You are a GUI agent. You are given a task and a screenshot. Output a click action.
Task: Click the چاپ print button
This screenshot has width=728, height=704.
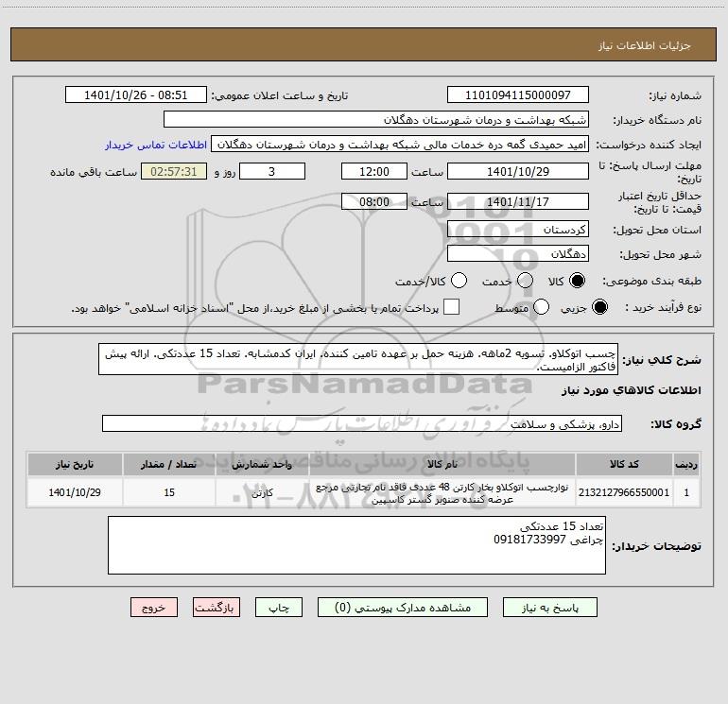click(x=279, y=608)
